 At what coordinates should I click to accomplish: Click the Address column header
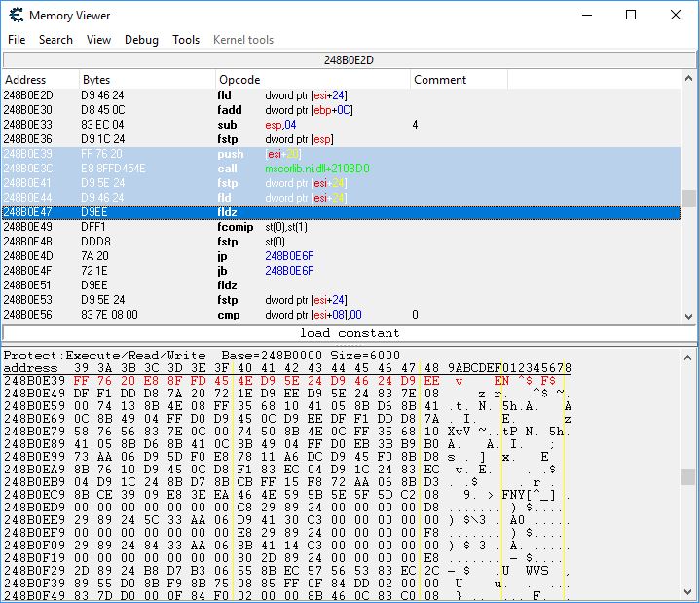39,80
